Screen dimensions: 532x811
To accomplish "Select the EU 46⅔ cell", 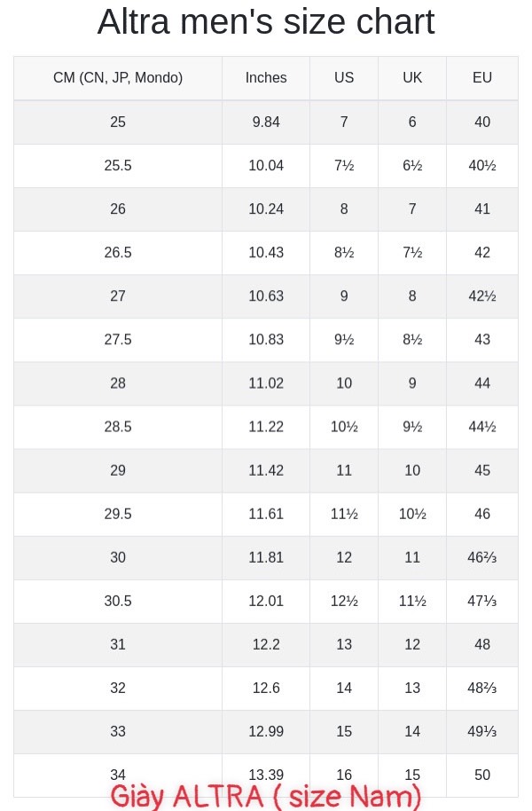I will pos(481,557).
